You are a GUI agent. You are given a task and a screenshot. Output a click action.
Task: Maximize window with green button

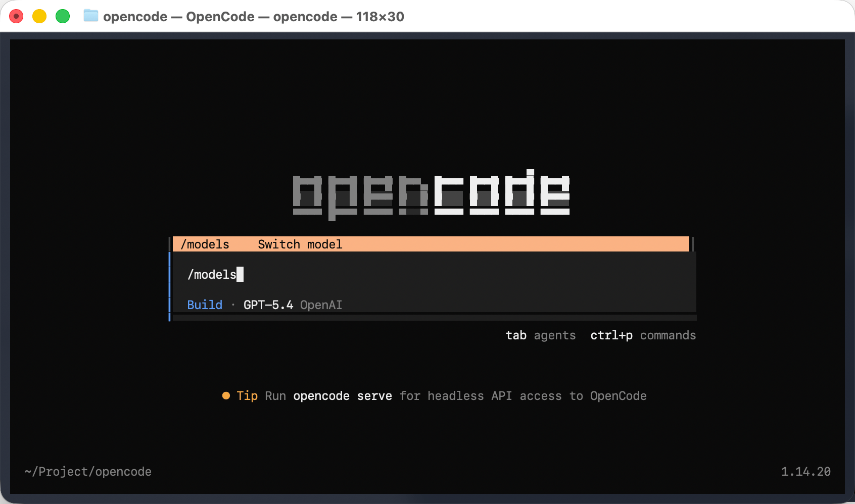pos(63,16)
